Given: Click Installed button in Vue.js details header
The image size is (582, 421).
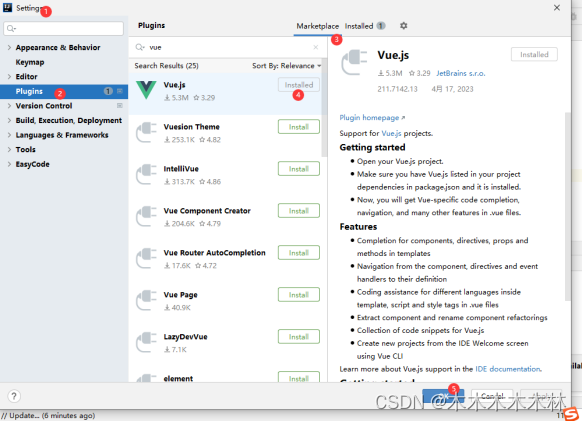Looking at the screenshot, I should 534,55.
